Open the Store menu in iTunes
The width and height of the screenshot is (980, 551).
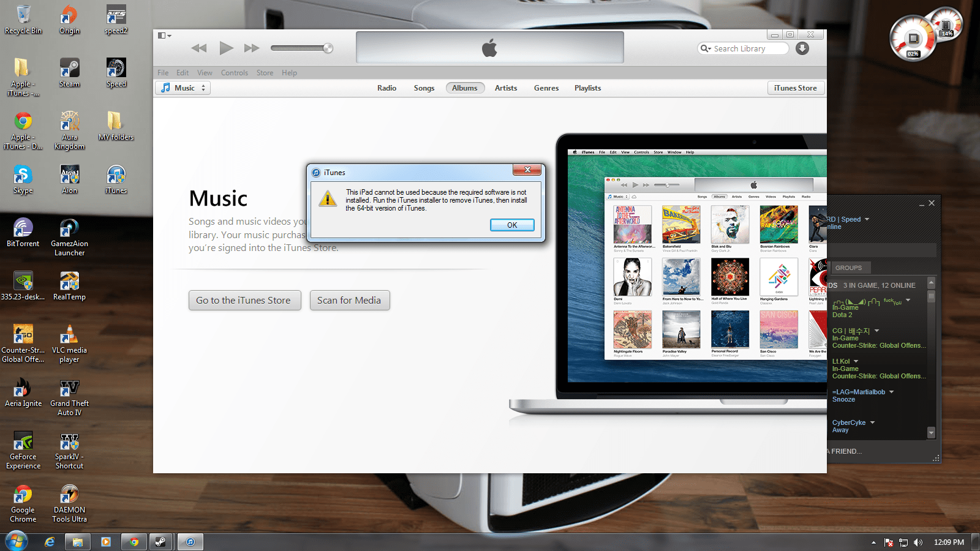coord(265,72)
